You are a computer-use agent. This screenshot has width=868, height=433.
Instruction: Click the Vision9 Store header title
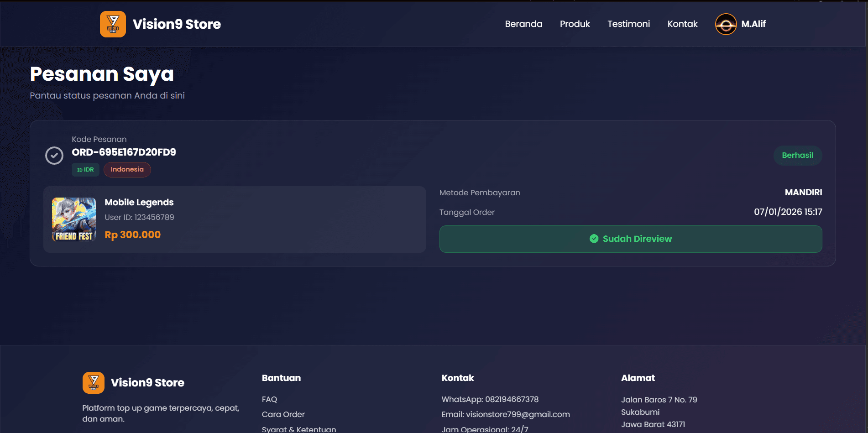[x=177, y=24]
